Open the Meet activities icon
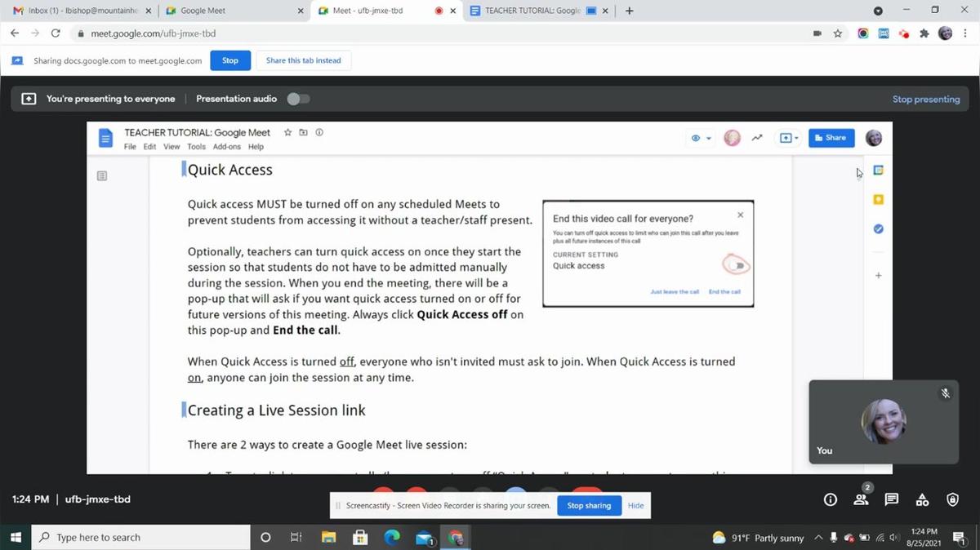 922,499
